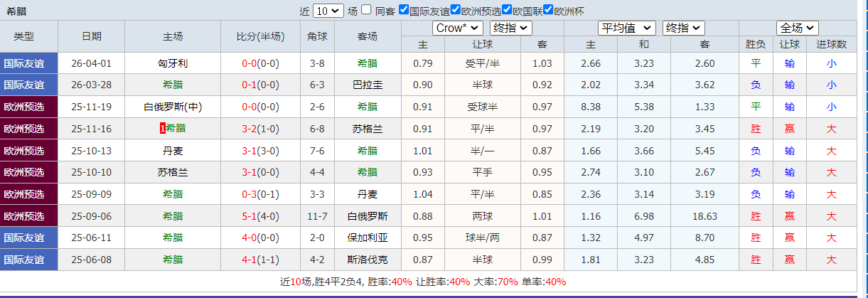Click the 希腊 title at top left
The width and height of the screenshot is (868, 298).
[x=16, y=11]
